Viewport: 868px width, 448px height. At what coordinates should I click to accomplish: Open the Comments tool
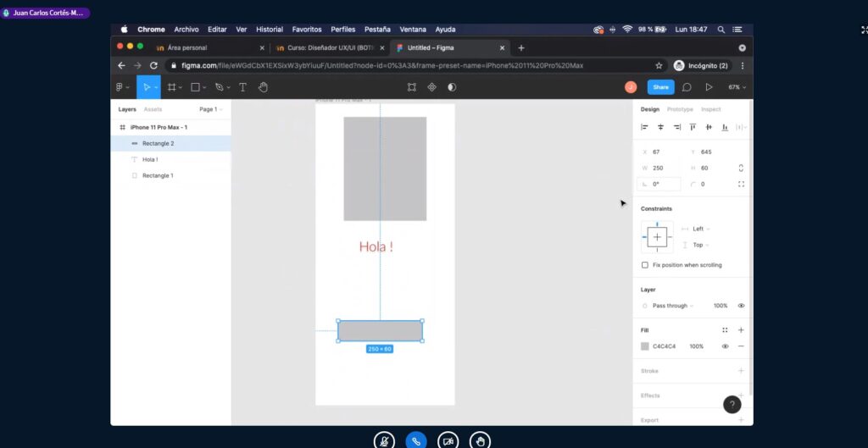[687, 87]
